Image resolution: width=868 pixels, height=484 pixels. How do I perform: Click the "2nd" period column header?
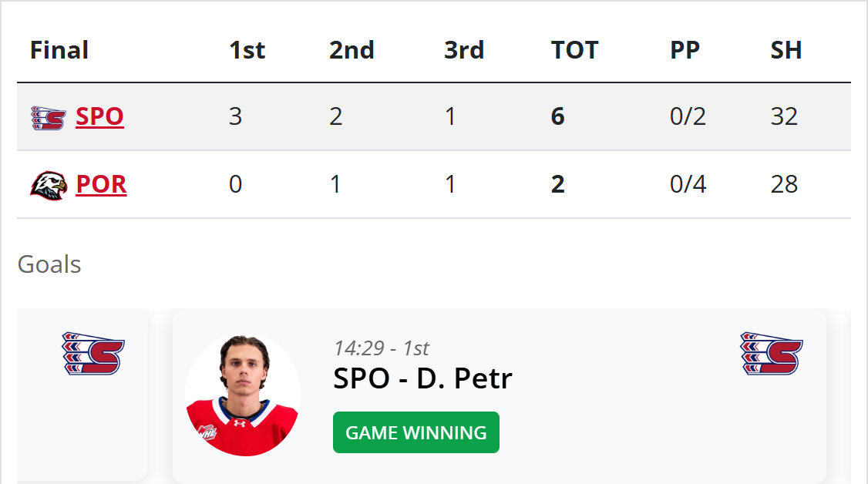(x=352, y=51)
